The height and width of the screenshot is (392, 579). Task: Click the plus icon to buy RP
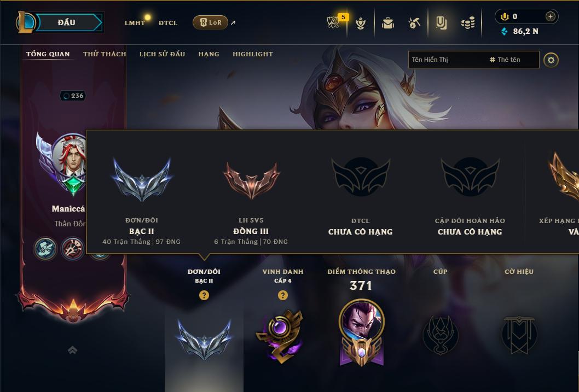(x=550, y=16)
